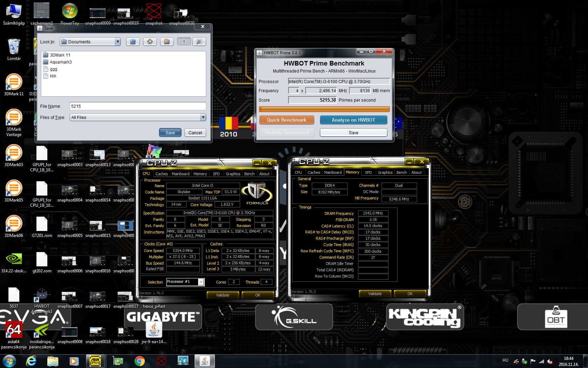Select the jre-9-ea+14 Java installer icon
588x368 pixels.
[x=154, y=333]
